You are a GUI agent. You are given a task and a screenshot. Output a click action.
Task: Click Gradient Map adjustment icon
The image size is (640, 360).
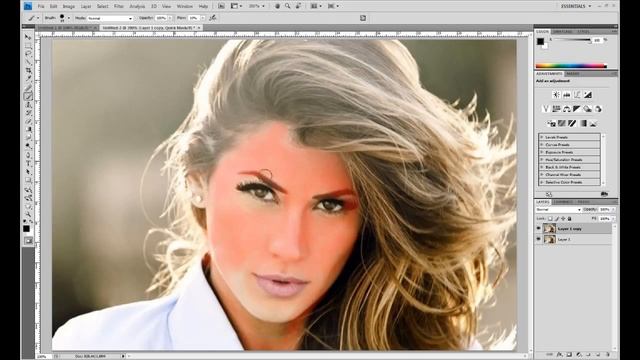click(x=583, y=123)
